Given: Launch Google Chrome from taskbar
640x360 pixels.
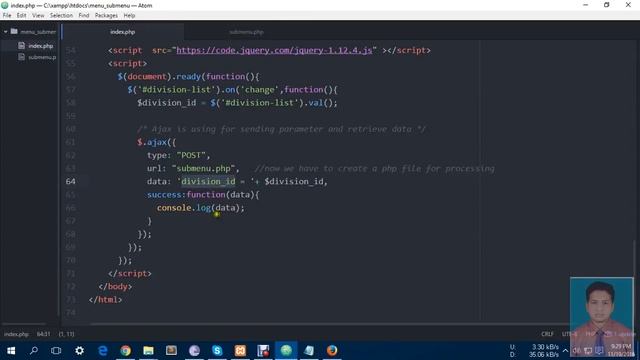Looking at the screenshot, I should 125,351.
